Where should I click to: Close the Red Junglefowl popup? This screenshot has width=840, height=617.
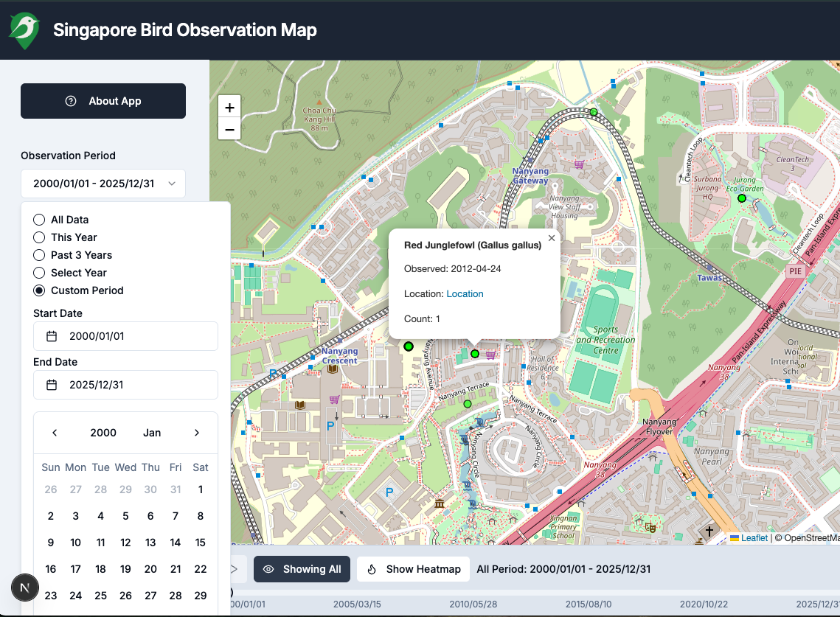(x=552, y=237)
